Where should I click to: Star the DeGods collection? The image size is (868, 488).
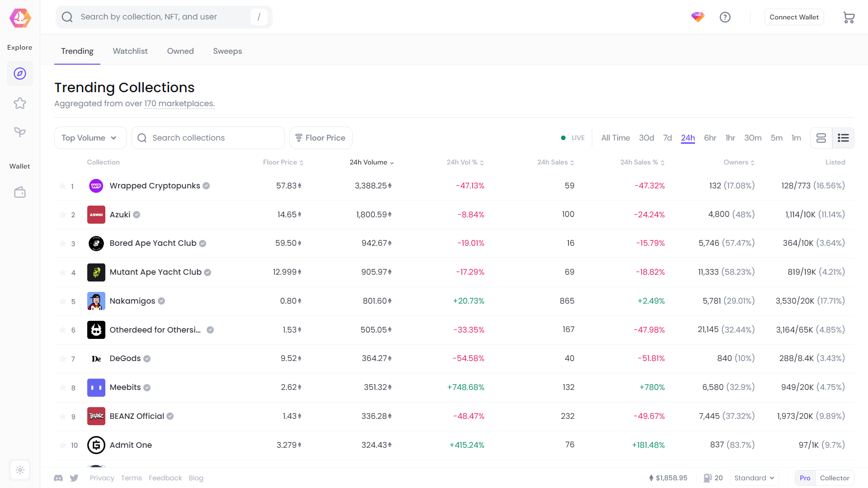pyautogui.click(x=63, y=359)
